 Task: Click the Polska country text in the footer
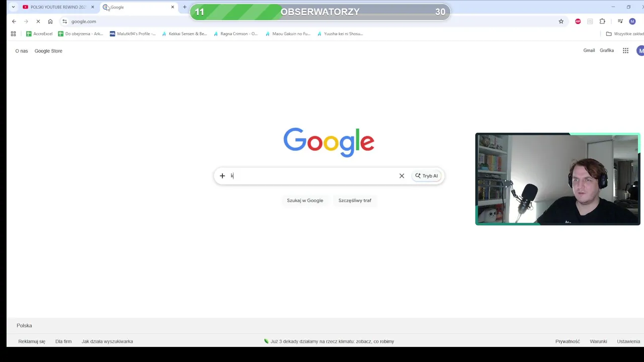click(x=24, y=325)
